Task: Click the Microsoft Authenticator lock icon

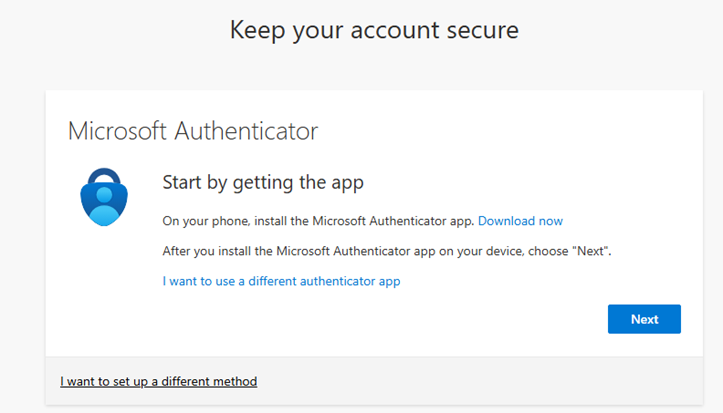Action: [106, 193]
